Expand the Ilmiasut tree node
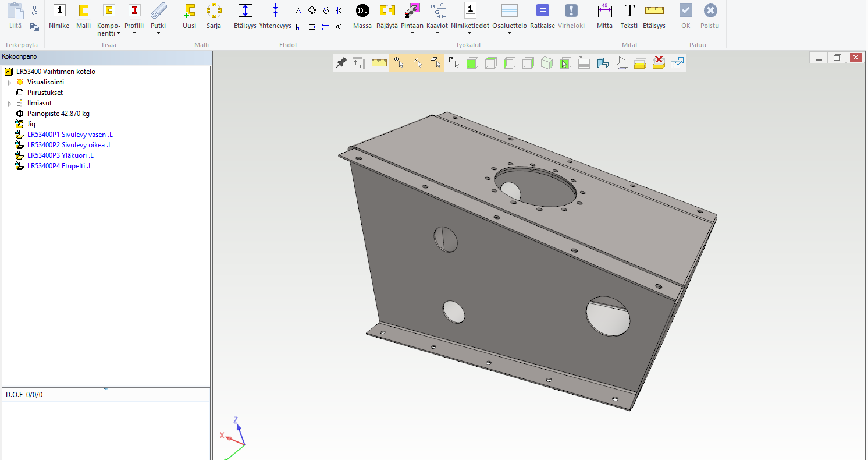 pos(9,104)
